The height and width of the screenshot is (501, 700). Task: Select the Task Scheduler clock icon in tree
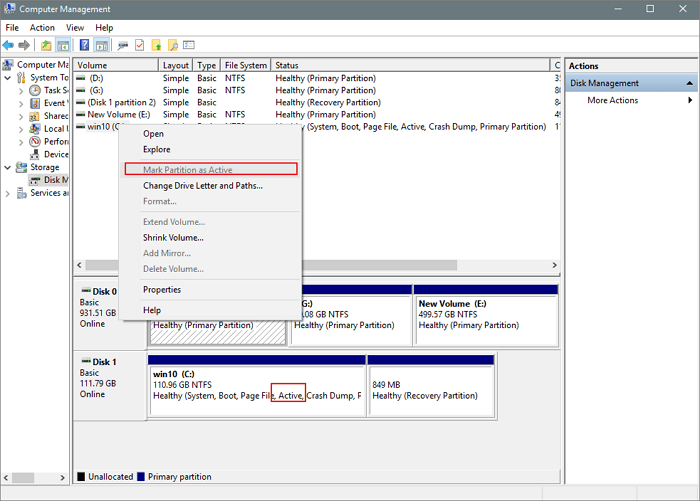[36, 90]
